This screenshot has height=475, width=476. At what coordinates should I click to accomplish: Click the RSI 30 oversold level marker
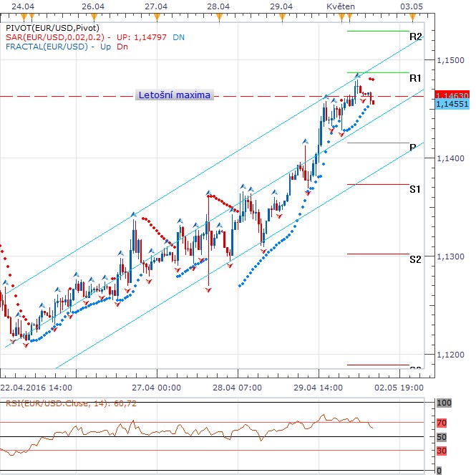tap(442, 451)
